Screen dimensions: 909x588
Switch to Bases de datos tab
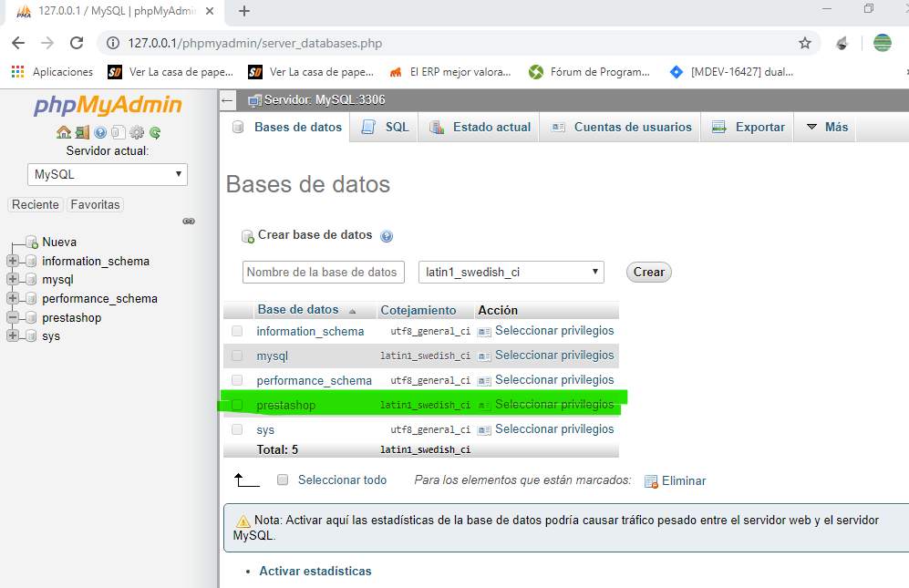click(x=286, y=127)
